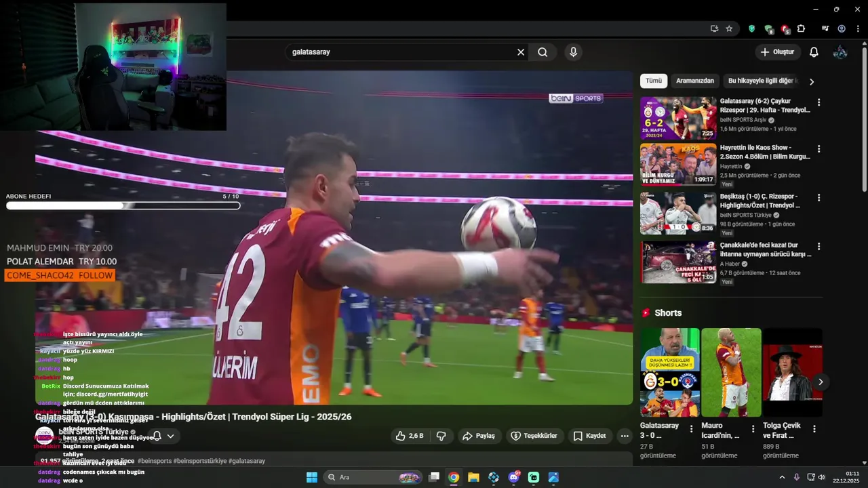The height and width of the screenshot is (488, 868).
Task: Open the Oluştur create menu
Action: tap(778, 52)
